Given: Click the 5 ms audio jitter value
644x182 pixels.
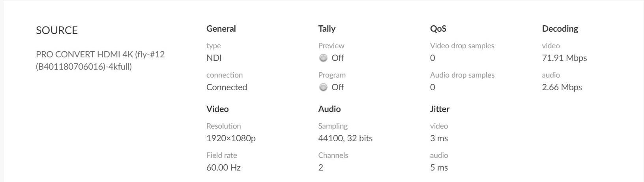Looking at the screenshot, I should pyautogui.click(x=439, y=168).
